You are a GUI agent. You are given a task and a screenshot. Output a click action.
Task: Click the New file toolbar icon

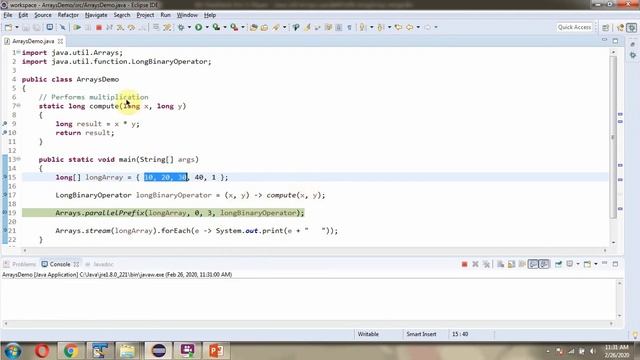8,27
